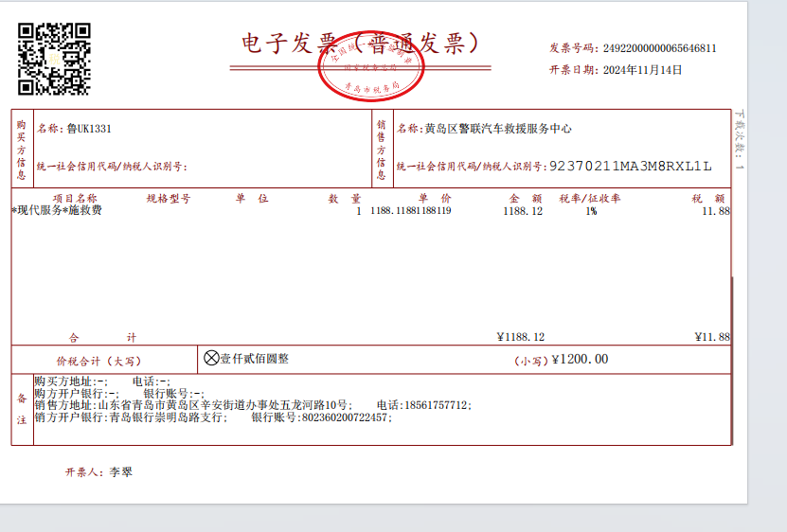Click the 电子发票 (普通发票) title
The height and width of the screenshot is (532, 787).
[x=359, y=44]
